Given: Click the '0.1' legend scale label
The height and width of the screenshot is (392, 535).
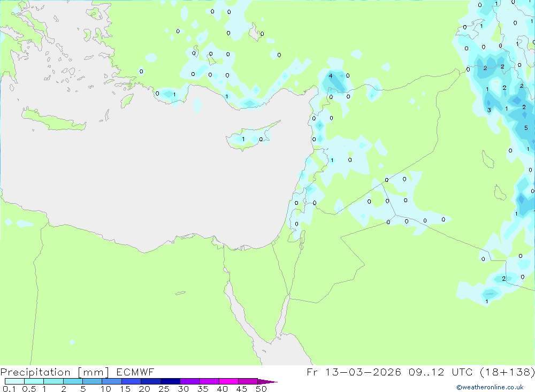Looking at the screenshot, I should [x=9, y=389].
